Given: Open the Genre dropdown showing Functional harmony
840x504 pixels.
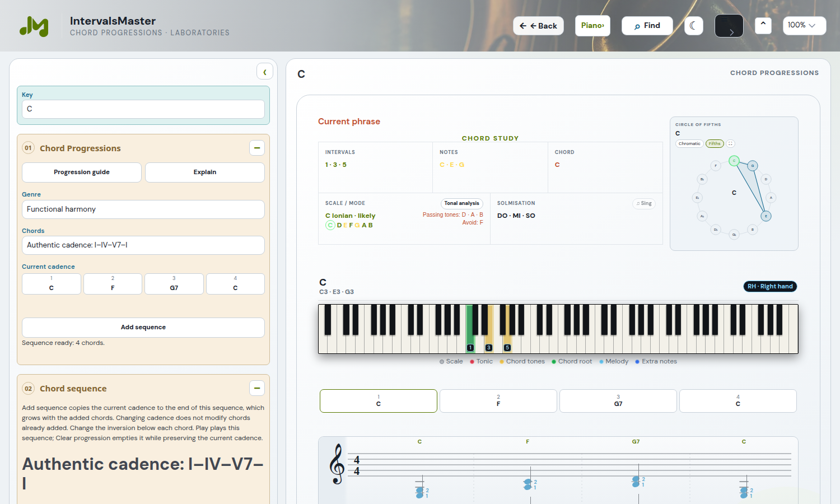Looking at the screenshot, I should [x=143, y=209].
